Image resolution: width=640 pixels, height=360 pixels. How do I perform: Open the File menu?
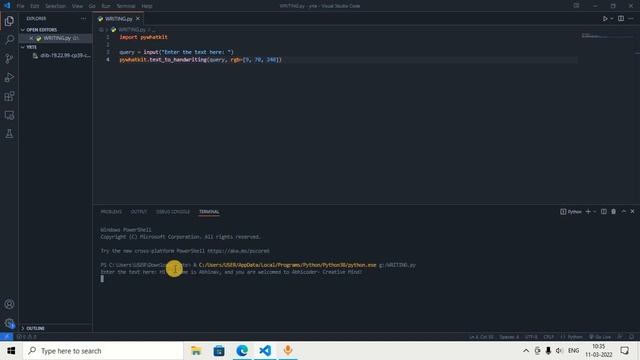click(x=20, y=6)
